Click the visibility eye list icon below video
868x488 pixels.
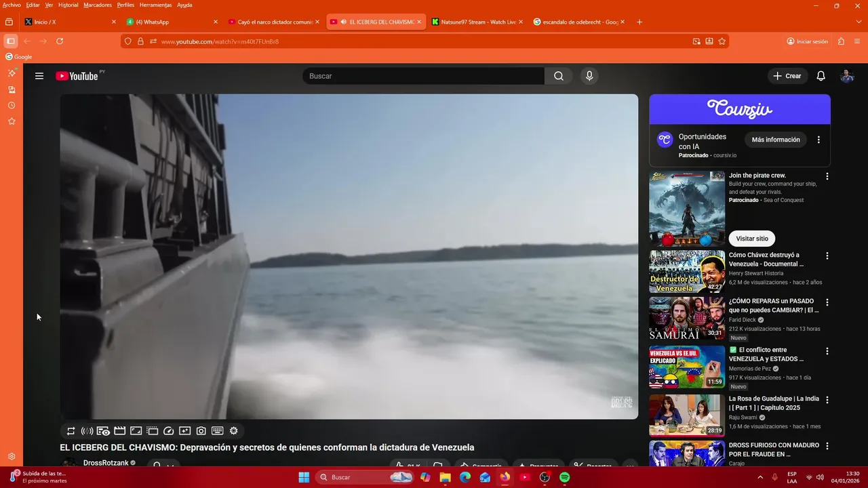[x=104, y=431]
